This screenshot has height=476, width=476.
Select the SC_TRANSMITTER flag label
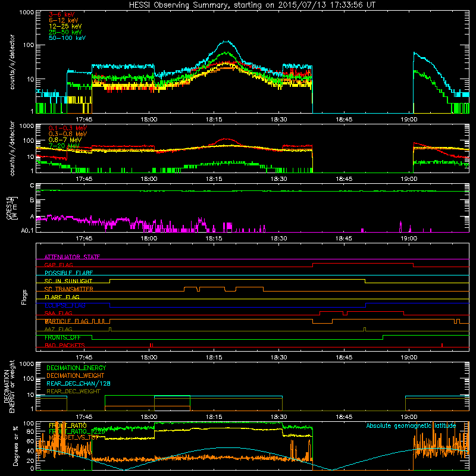pyautogui.click(x=68, y=289)
